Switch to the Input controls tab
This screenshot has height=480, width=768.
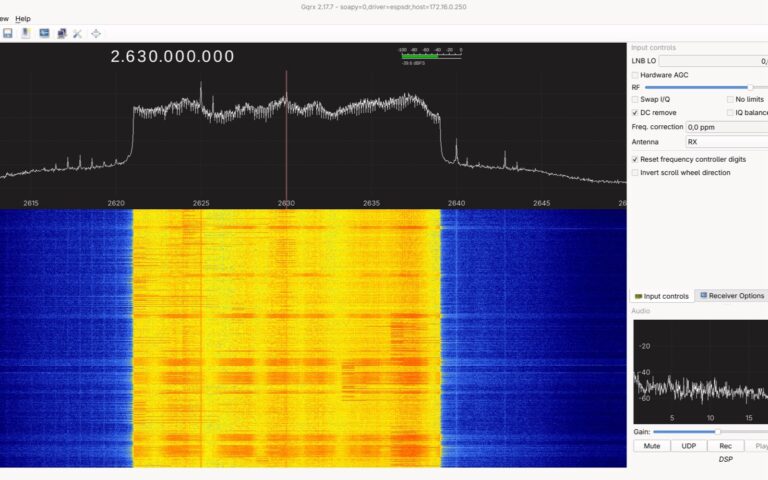[662, 296]
